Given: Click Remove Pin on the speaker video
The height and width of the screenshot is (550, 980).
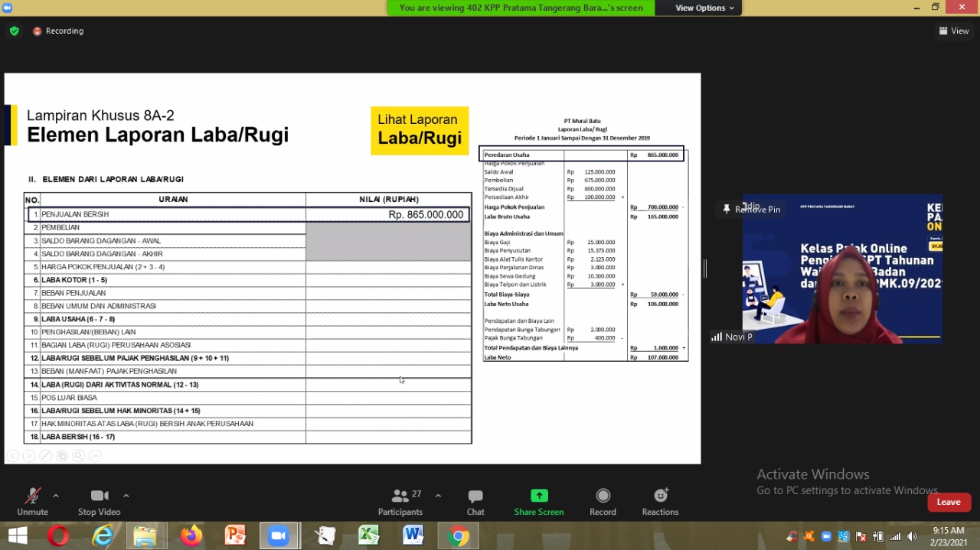Looking at the screenshot, I should [751, 210].
